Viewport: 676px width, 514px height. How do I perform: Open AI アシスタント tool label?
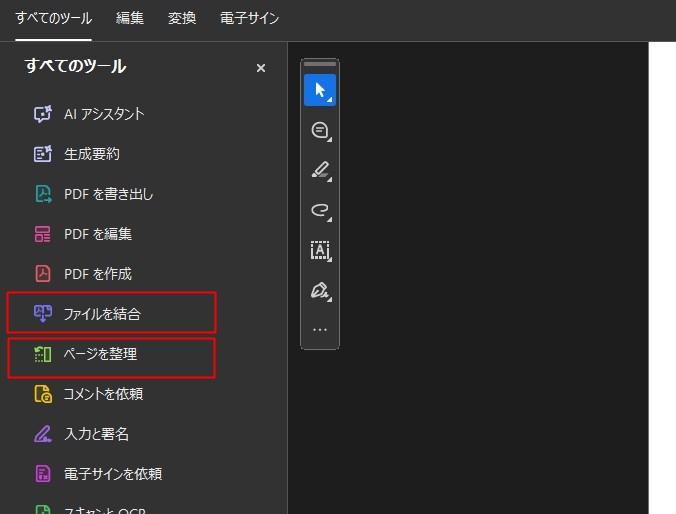point(104,114)
